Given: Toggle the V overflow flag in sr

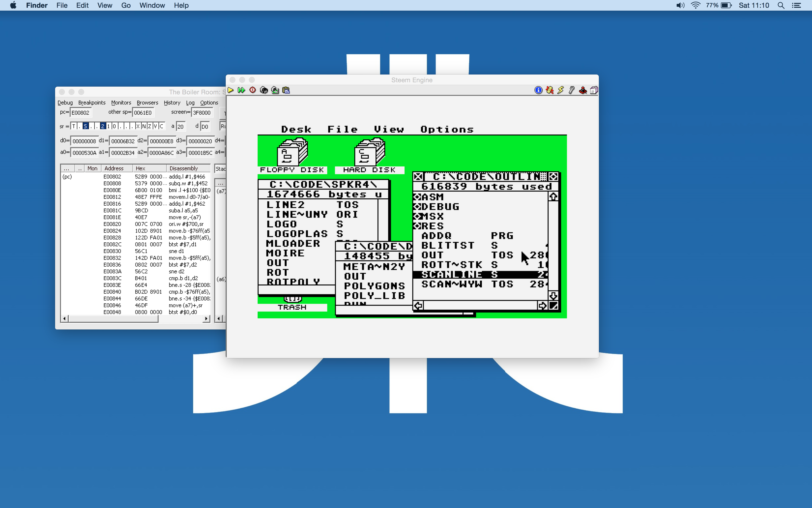Looking at the screenshot, I should 155,126.
